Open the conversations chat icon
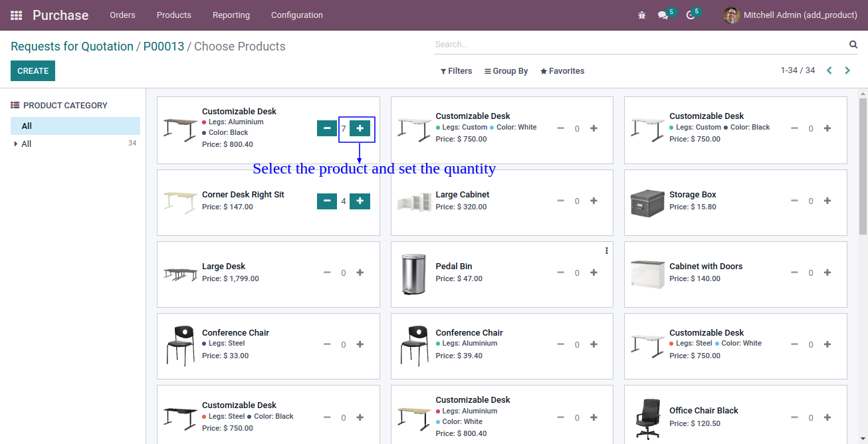Screen dimensions: 868x444 [663, 15]
